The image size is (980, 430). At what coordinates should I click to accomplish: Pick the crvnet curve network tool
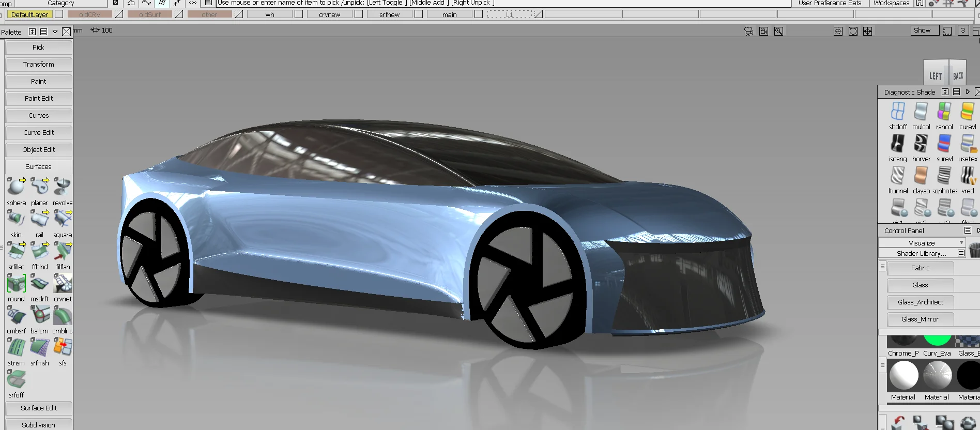[63, 283]
